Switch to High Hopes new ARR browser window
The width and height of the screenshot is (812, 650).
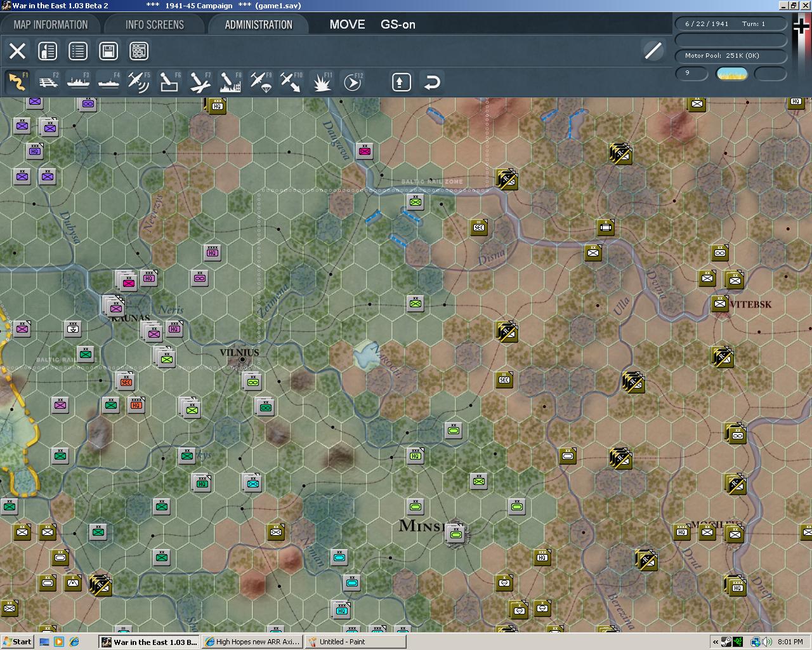coord(252,642)
